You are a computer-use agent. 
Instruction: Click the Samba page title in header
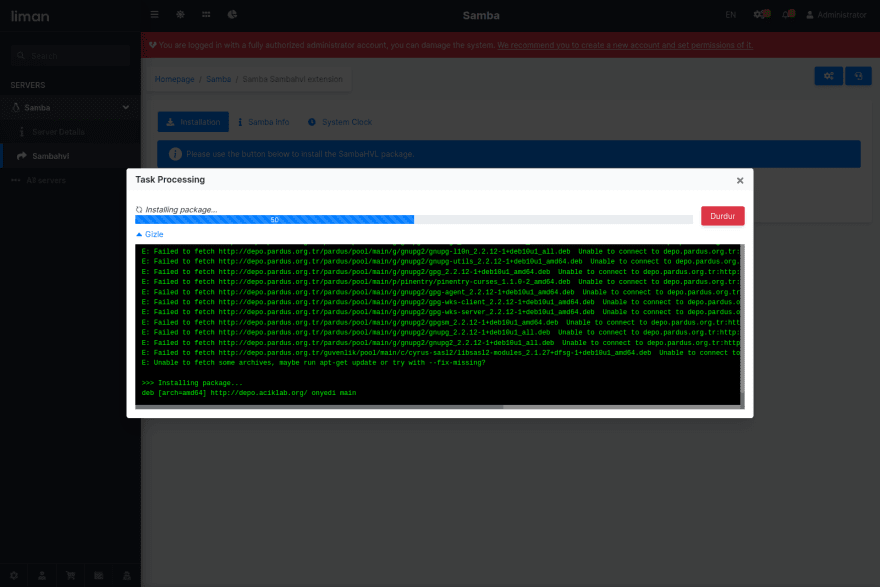pos(481,15)
